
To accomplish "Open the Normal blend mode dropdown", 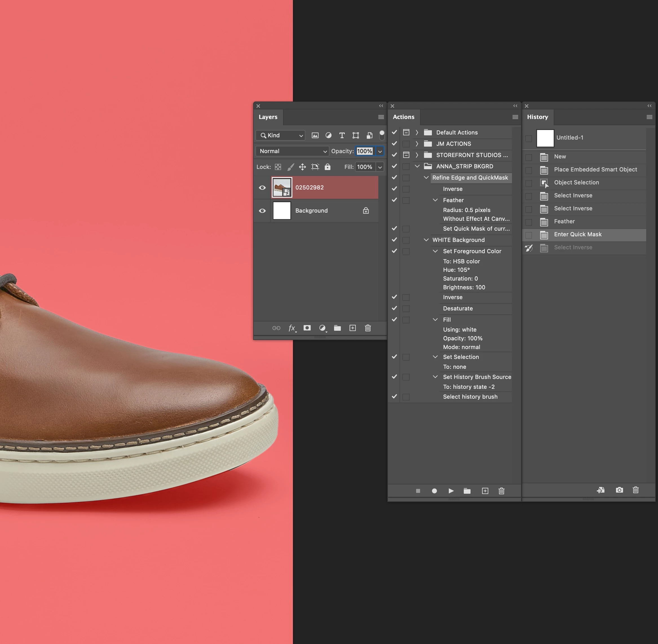I will tap(292, 151).
